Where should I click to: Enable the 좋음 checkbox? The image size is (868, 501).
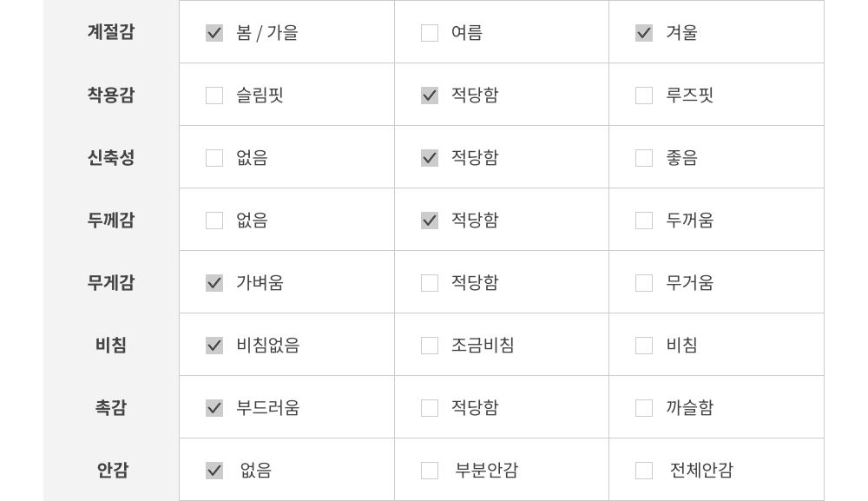[x=644, y=158]
